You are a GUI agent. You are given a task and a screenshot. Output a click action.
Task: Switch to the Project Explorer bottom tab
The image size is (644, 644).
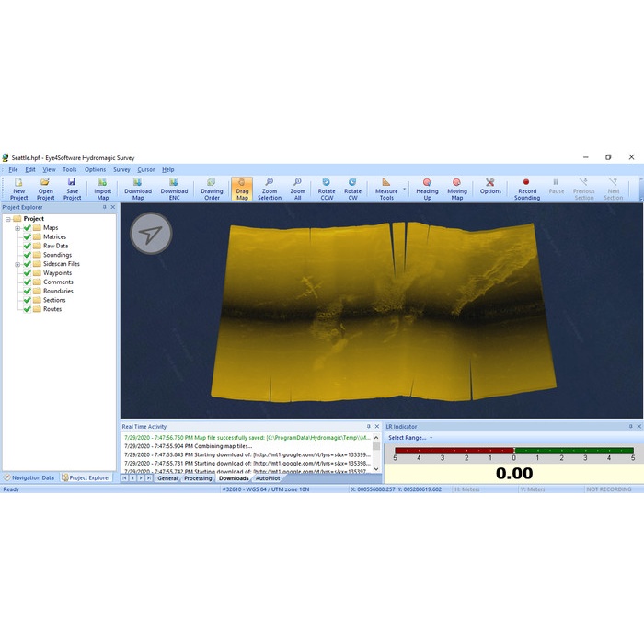click(x=86, y=478)
